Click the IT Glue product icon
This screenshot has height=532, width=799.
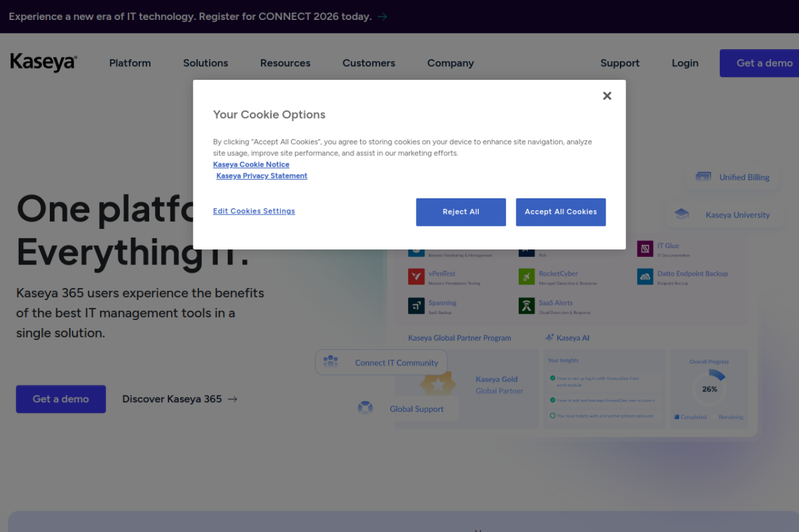coord(645,249)
